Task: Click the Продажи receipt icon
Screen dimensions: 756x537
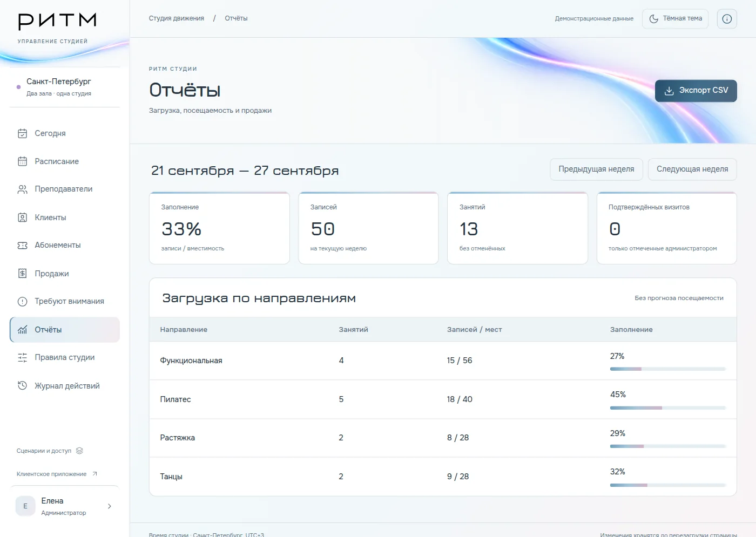Action: pyautogui.click(x=22, y=274)
